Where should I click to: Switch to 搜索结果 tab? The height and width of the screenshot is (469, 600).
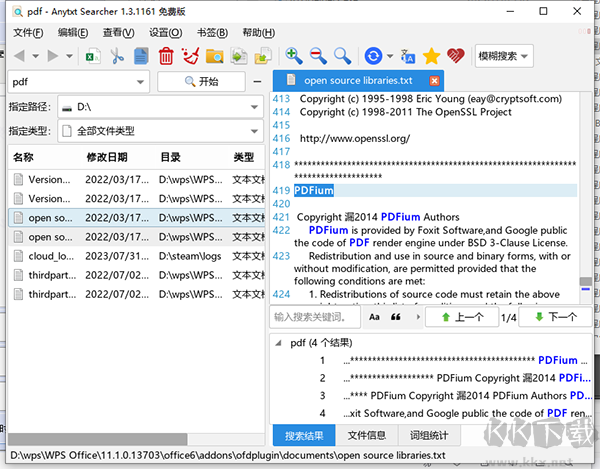pos(304,435)
